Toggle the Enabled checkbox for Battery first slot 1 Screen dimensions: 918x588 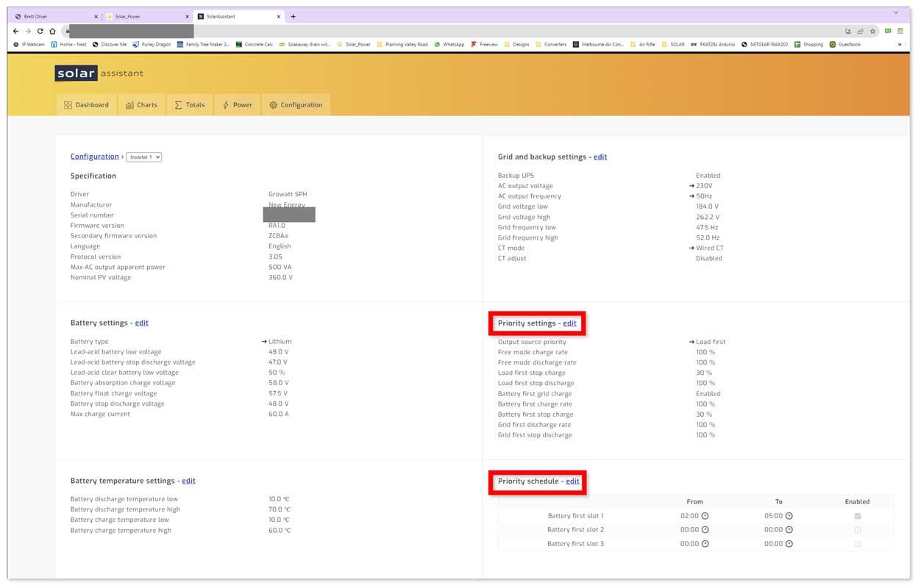pos(858,516)
